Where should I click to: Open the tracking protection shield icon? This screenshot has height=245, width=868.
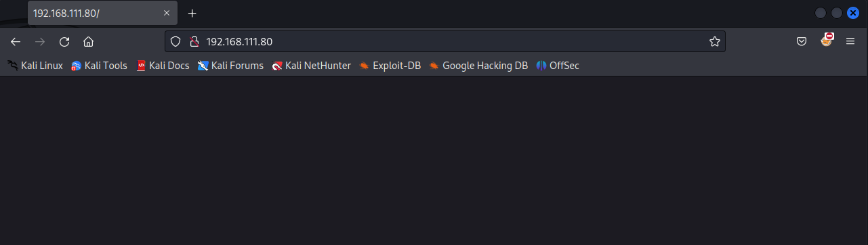click(x=175, y=41)
